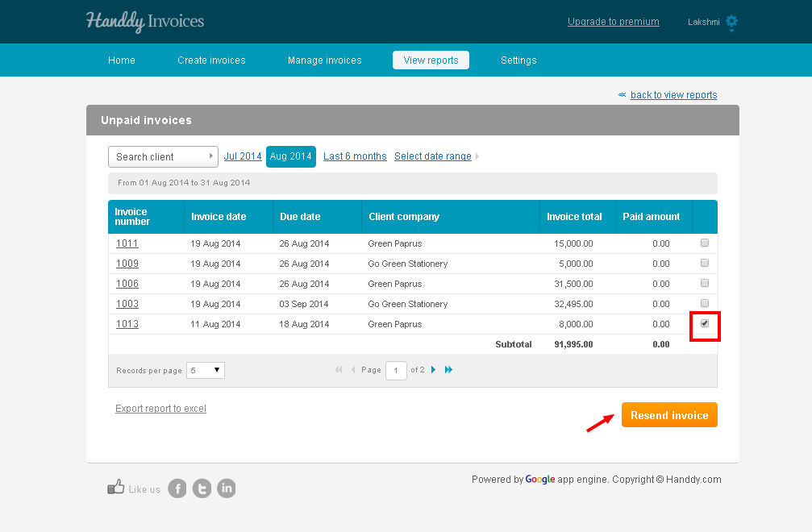Click the thumbs-up Like us icon
The width and height of the screenshot is (812, 532).
116,487
